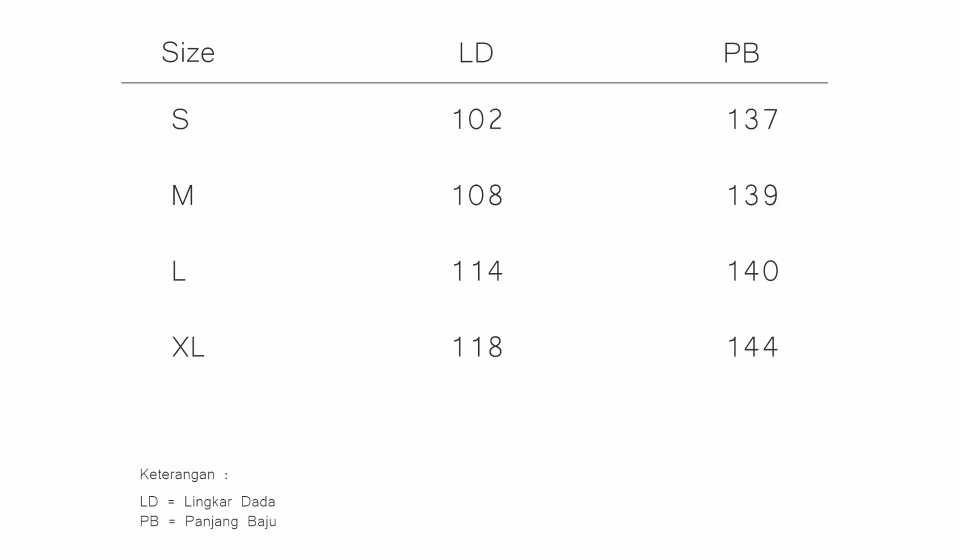Viewport: 960px width, 560px height.
Task: Click the LD value 102
Action: tap(477, 119)
